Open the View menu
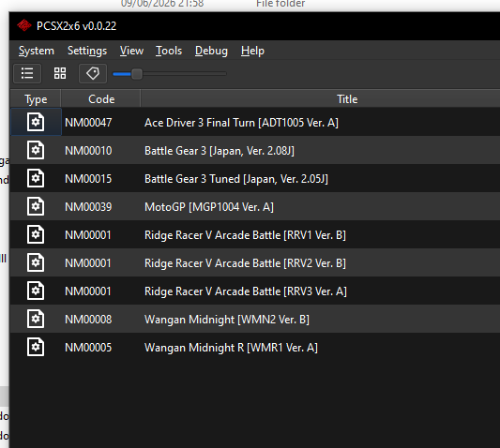 tap(131, 51)
